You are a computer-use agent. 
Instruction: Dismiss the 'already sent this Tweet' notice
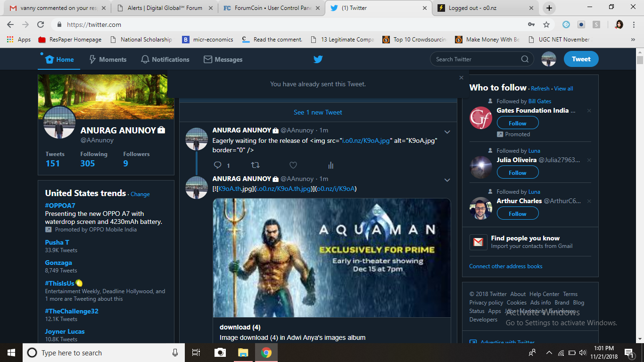461,77
